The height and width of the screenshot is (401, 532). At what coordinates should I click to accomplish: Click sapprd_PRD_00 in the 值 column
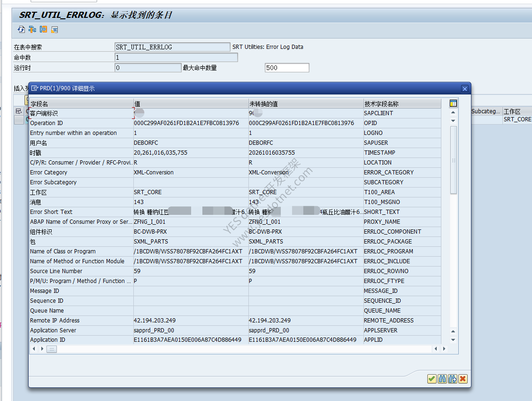click(x=154, y=330)
